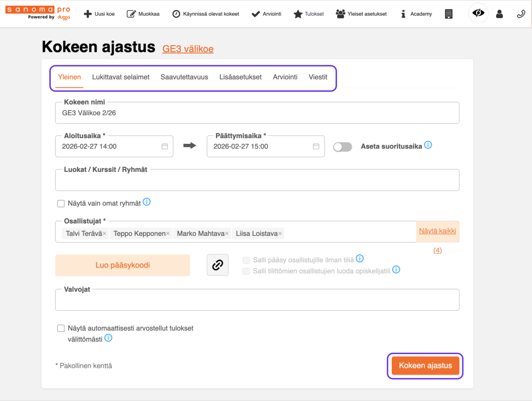This screenshot has height=401, width=532.
Task: Toggle the Aseta suoritusaika switch
Action: [342, 147]
